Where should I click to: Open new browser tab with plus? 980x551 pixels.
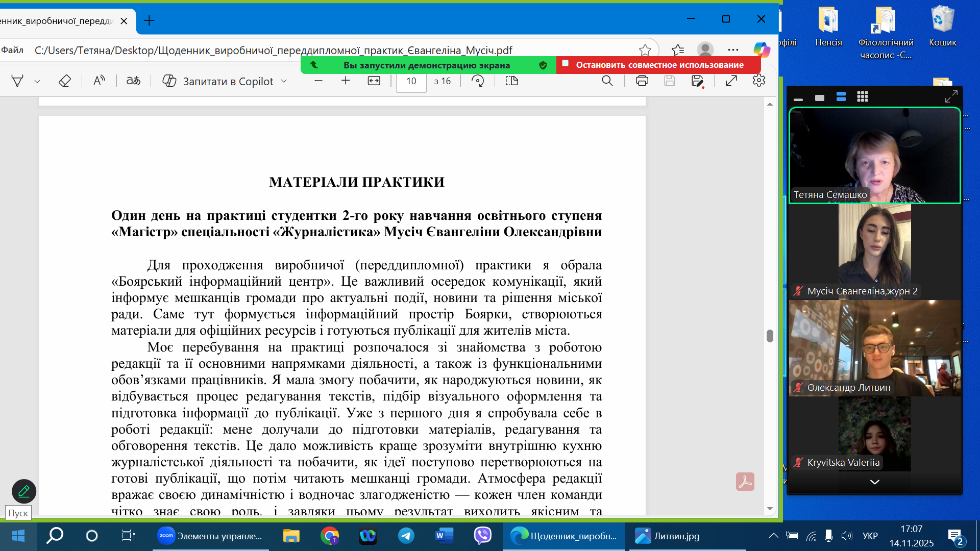coord(149,21)
